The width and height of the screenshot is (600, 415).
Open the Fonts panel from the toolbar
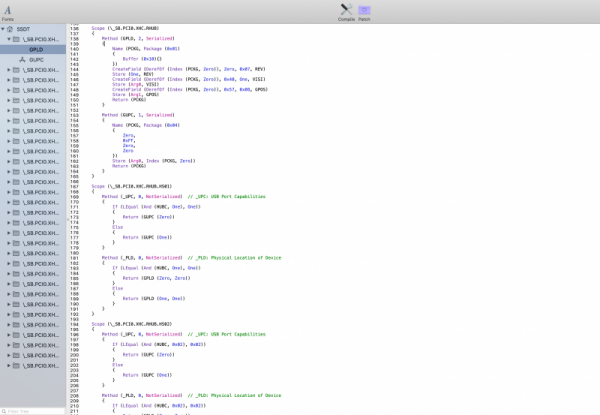coord(7,10)
